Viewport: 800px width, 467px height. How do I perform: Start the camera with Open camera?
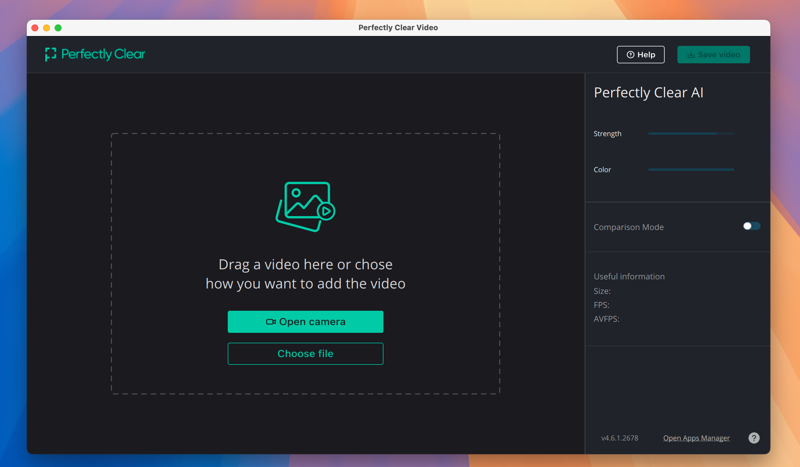point(305,322)
